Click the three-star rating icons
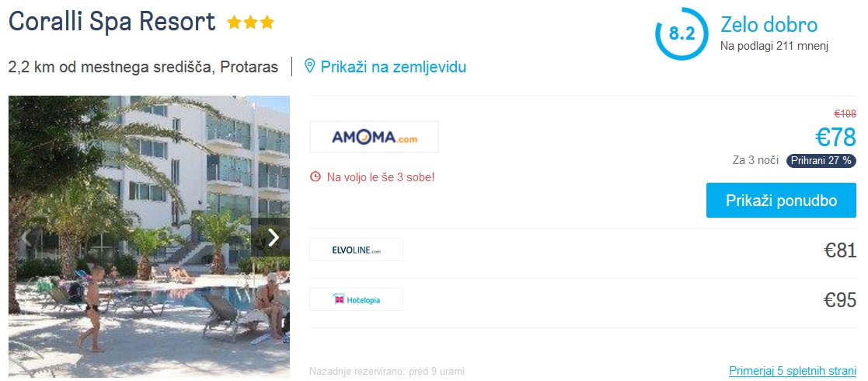The height and width of the screenshot is (381, 868). [250, 22]
